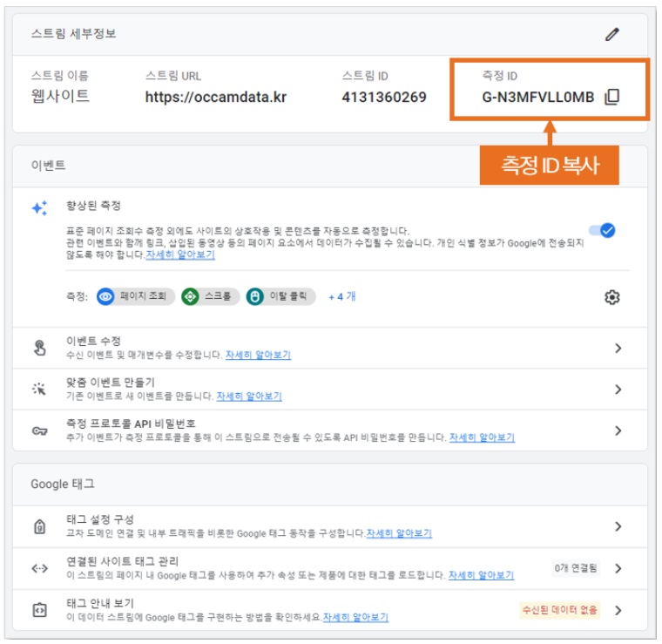Click the 스트림 세부정보 header
This screenshot has width=662, height=644.
click(x=73, y=33)
